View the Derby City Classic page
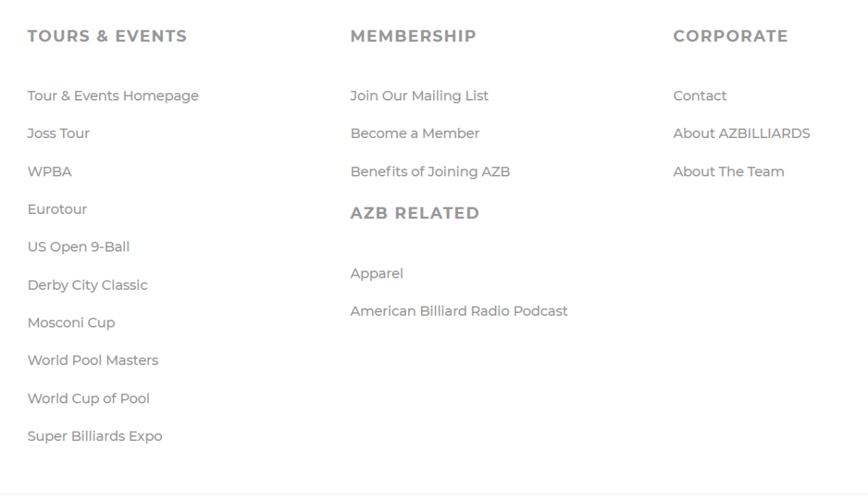This screenshot has width=868, height=501. pos(87,285)
